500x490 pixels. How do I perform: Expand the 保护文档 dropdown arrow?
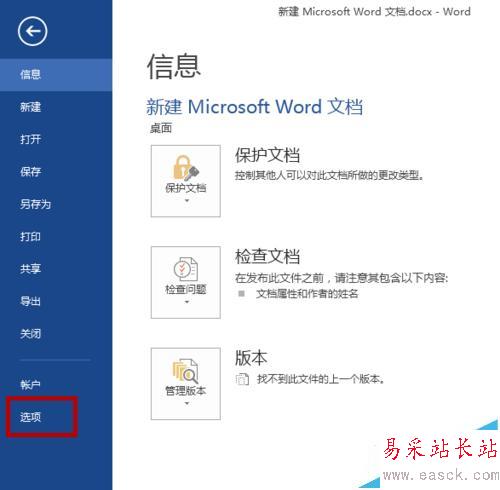187,201
